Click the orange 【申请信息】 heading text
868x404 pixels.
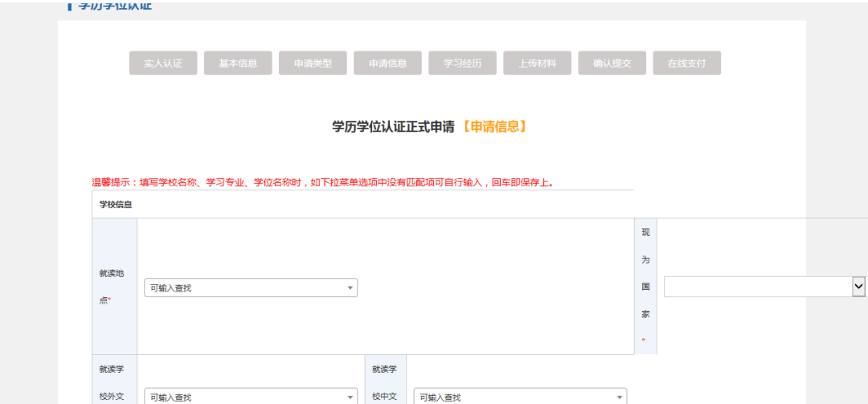pyautogui.click(x=494, y=126)
